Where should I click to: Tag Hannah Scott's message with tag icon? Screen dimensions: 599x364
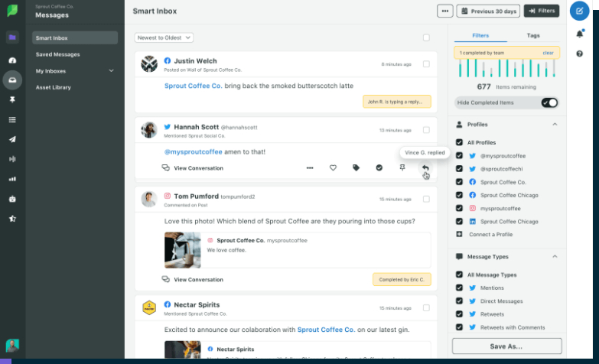(356, 167)
